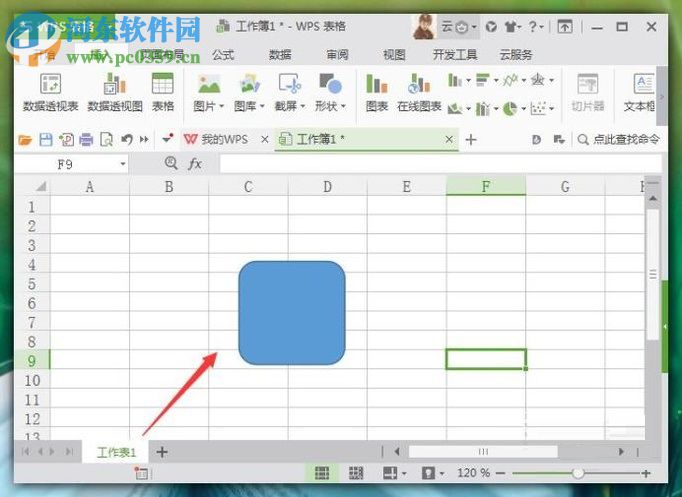Select row header 5

click(x=32, y=284)
